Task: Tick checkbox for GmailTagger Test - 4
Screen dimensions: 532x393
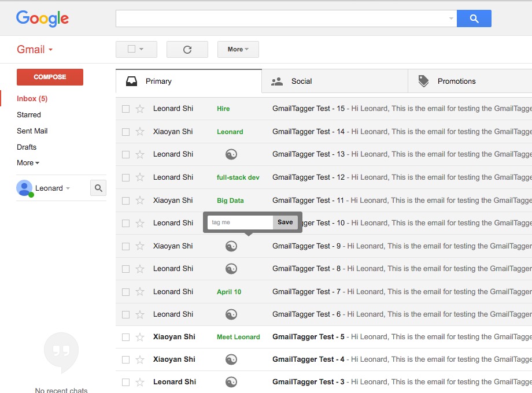Action: (x=126, y=360)
